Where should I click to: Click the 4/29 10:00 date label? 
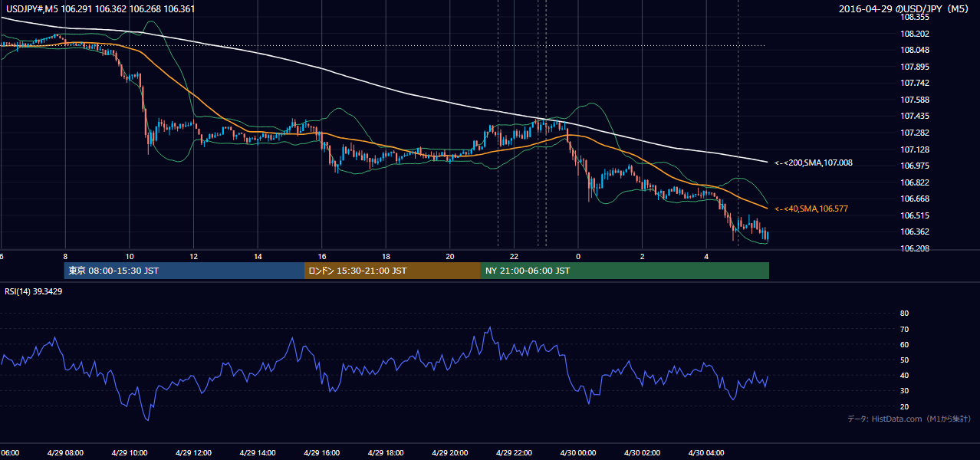129,453
